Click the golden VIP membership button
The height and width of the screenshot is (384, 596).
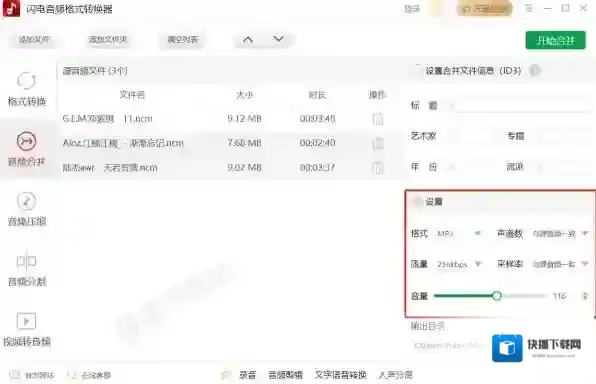pos(484,9)
